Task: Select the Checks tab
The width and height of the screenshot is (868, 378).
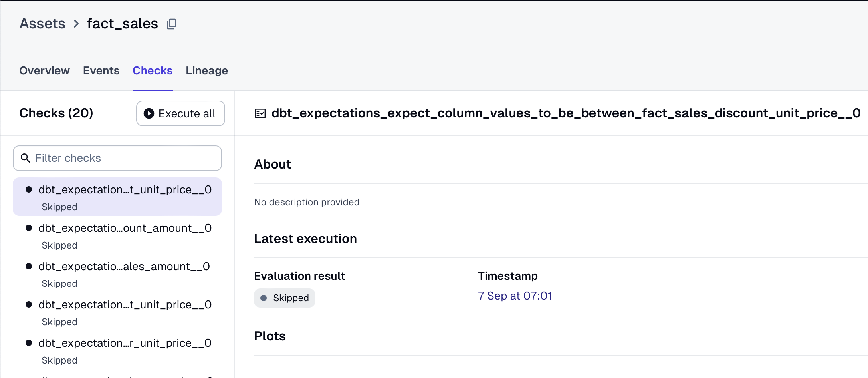Action: tap(153, 70)
